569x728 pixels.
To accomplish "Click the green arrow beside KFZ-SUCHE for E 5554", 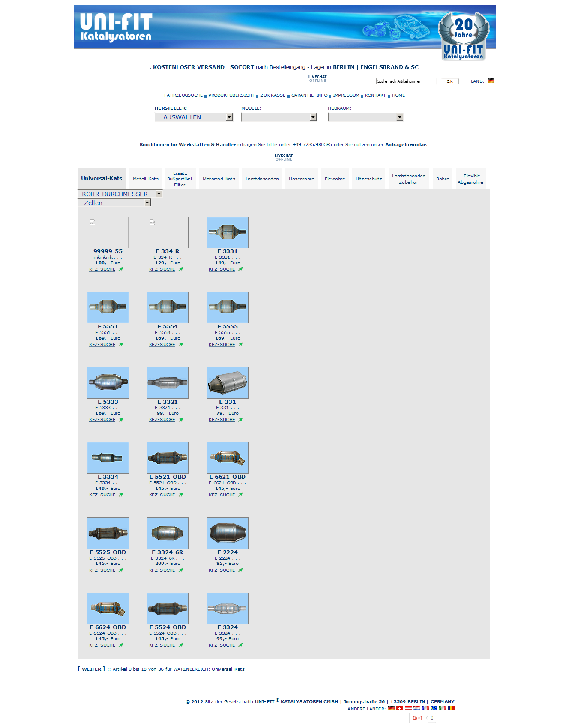I will pyautogui.click(x=181, y=344).
